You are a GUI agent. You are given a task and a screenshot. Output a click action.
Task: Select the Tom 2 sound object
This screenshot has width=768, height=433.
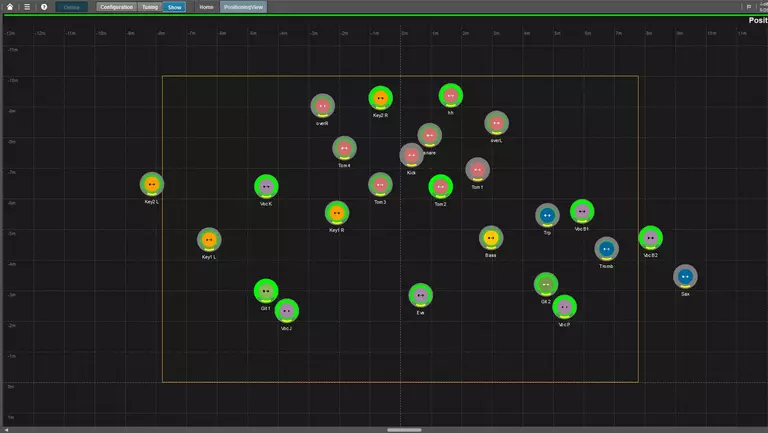(440, 186)
